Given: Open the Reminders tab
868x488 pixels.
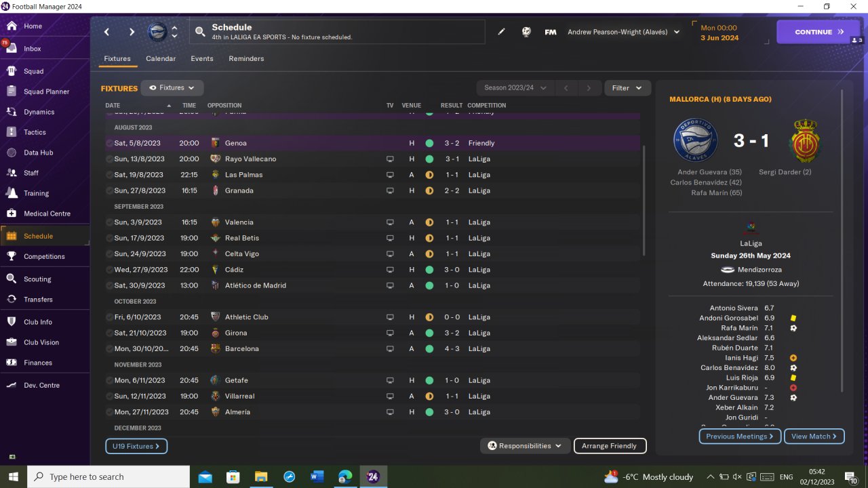Looking at the screenshot, I should click(x=246, y=59).
